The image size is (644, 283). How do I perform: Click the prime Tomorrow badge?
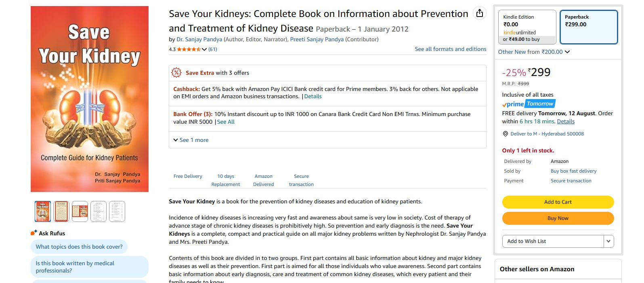point(529,104)
